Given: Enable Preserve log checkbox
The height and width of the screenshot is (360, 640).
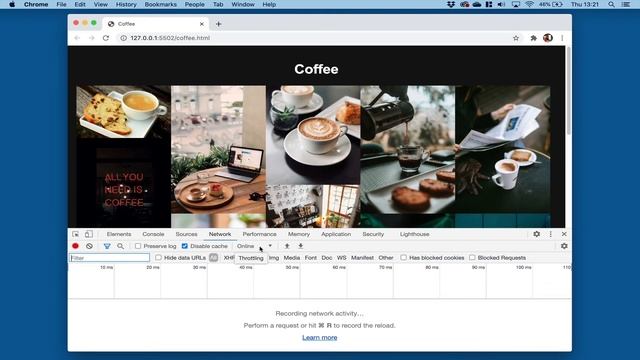Looking at the screenshot, I should coord(138,246).
